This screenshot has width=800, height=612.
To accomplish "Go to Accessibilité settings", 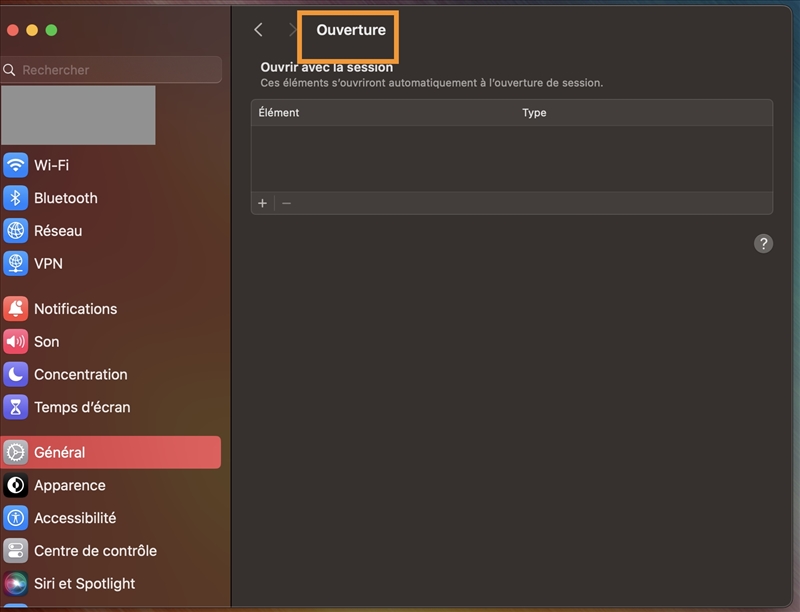I will coord(75,518).
